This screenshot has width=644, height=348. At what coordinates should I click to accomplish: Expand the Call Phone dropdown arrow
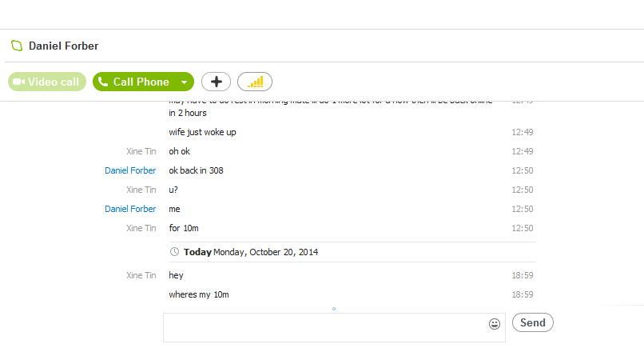point(184,82)
